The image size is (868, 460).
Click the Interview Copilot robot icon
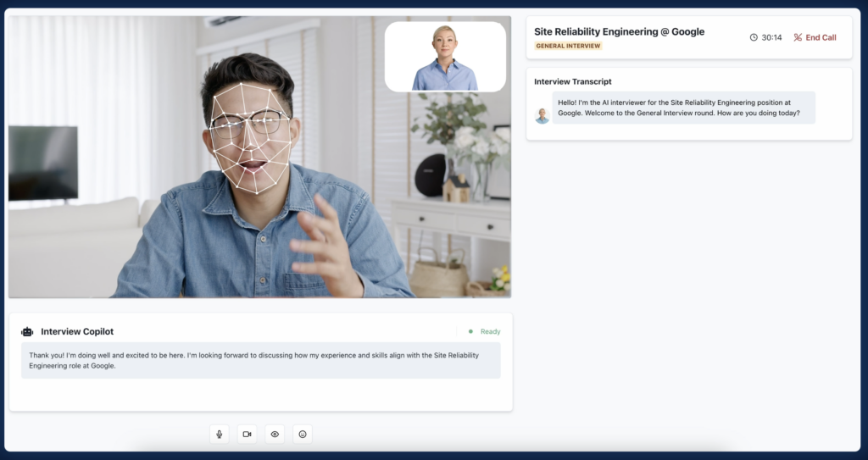click(27, 331)
